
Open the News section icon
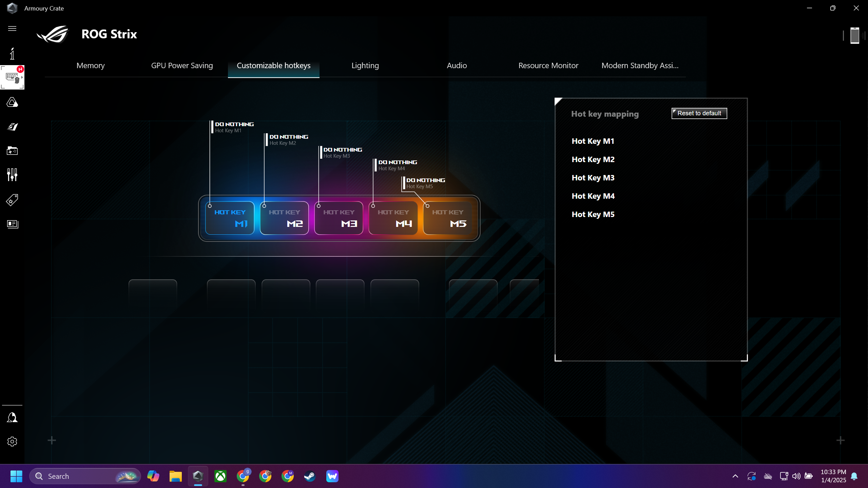tap(12, 224)
